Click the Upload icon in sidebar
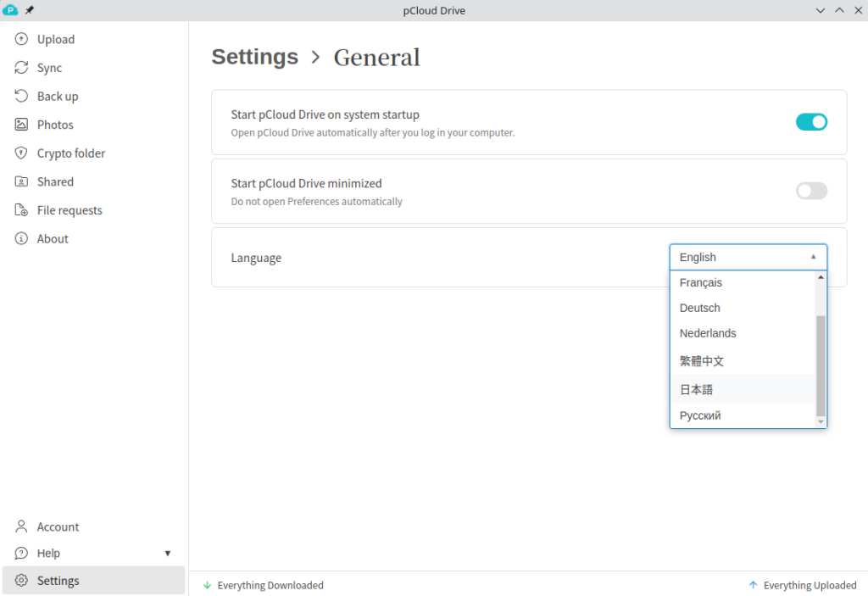This screenshot has height=596, width=868. pyautogui.click(x=21, y=39)
